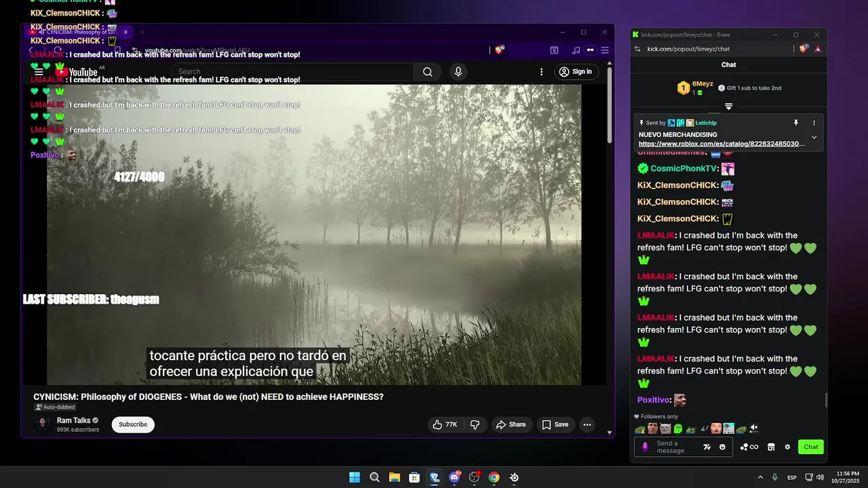The height and width of the screenshot is (488, 868).
Task: Click the Kick chat vertical scrollbar
Action: (x=826, y=400)
